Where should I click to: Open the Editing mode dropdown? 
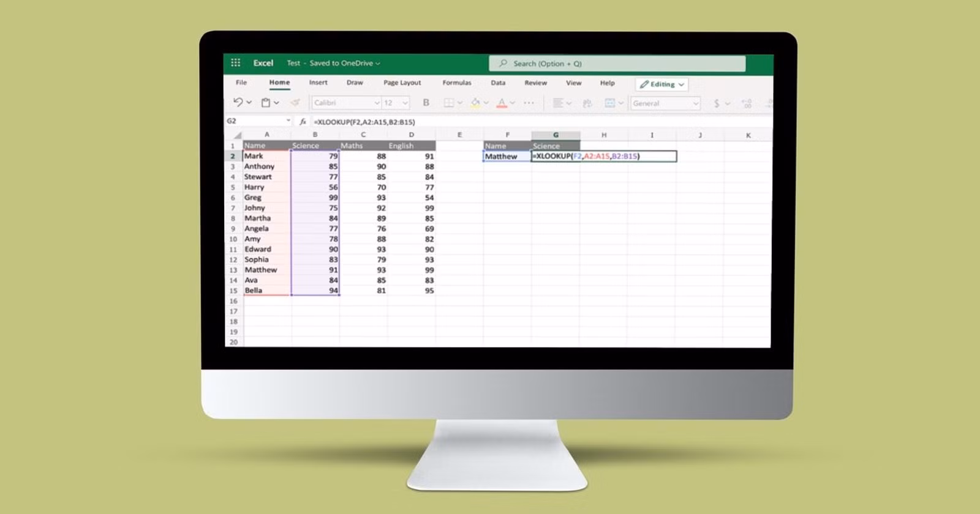click(x=661, y=84)
